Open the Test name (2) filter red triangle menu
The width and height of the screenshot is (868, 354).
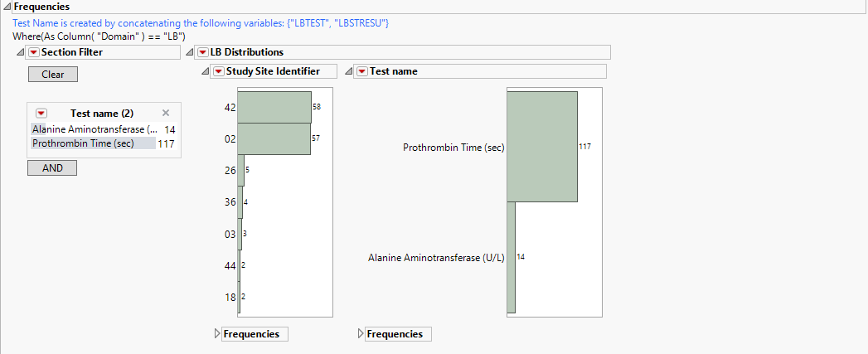(41, 113)
